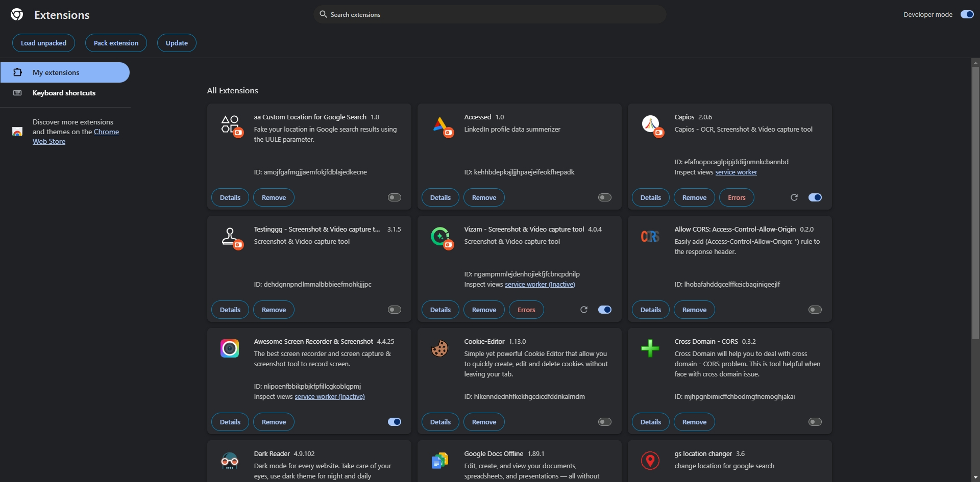Viewport: 980px width, 482px height.
Task: Toggle Developer mode off
Action: [967, 14]
